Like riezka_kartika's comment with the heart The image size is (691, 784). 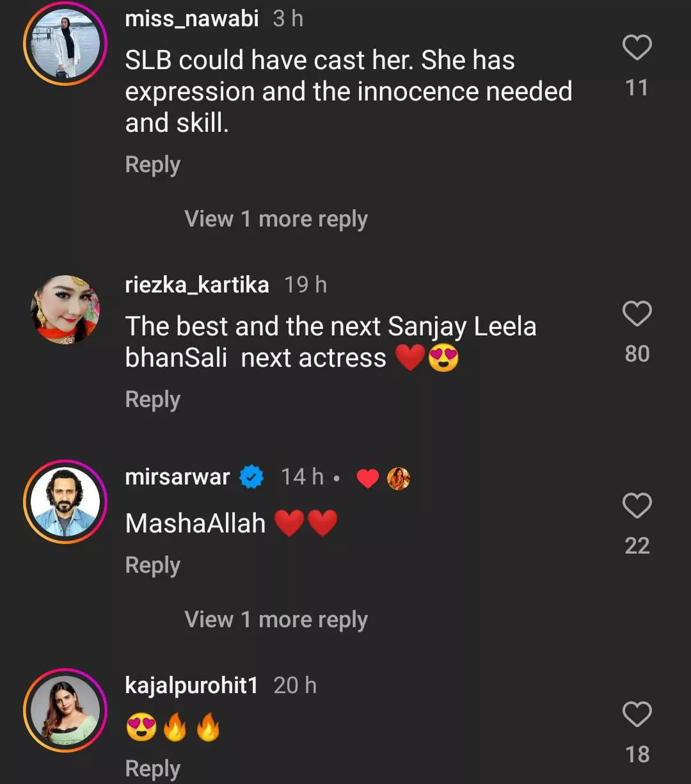point(637,314)
